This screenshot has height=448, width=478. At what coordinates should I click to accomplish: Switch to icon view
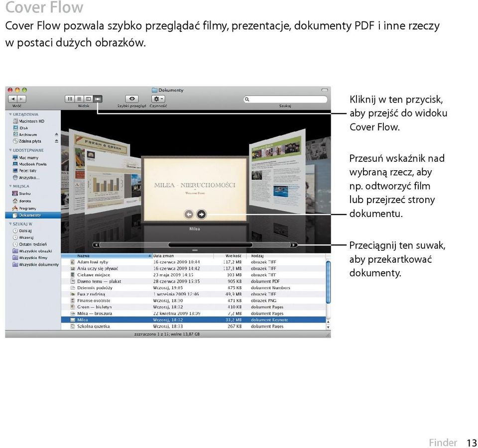click(x=70, y=99)
